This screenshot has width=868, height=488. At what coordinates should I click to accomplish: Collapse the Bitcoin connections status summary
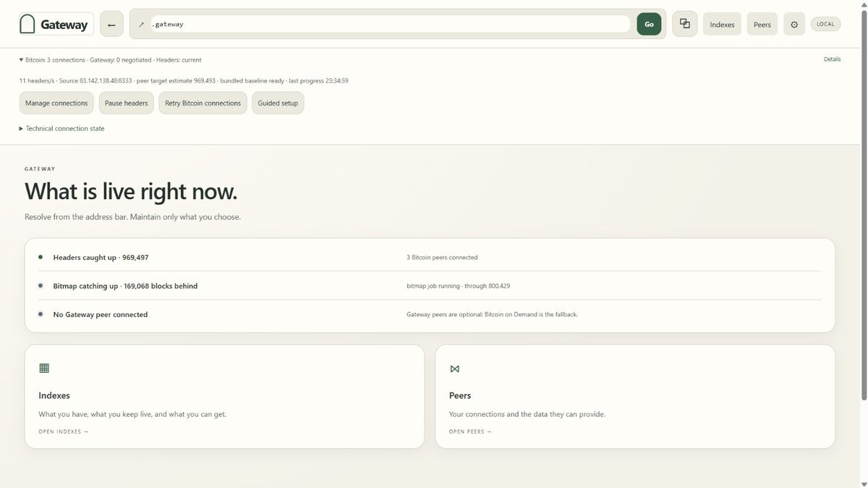[x=111, y=60]
